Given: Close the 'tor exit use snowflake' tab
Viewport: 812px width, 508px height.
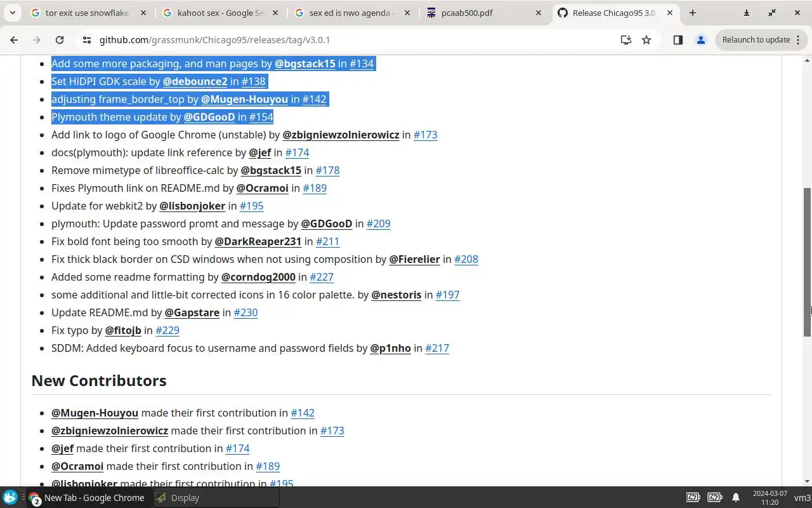Looking at the screenshot, I should click(x=142, y=13).
